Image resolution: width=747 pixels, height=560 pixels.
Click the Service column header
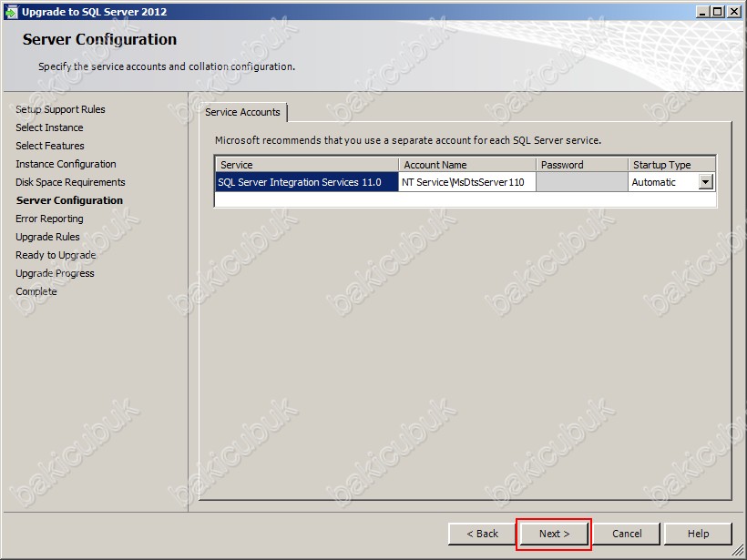point(307,165)
